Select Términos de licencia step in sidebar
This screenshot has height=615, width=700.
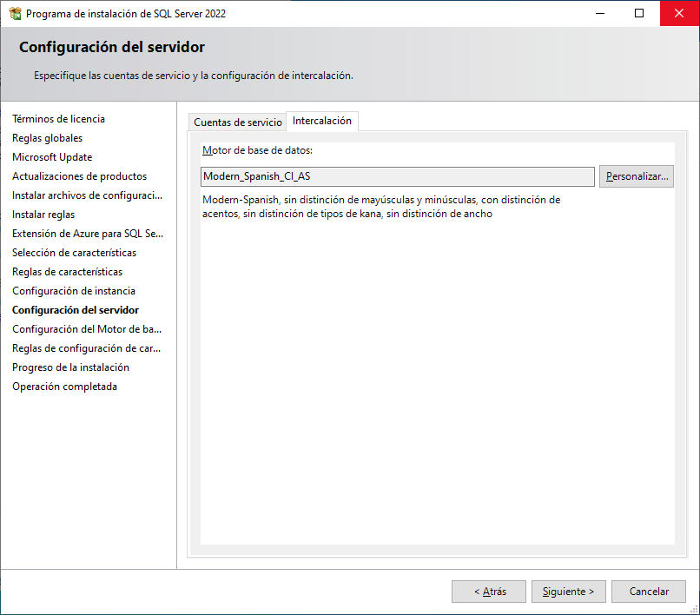click(58, 119)
